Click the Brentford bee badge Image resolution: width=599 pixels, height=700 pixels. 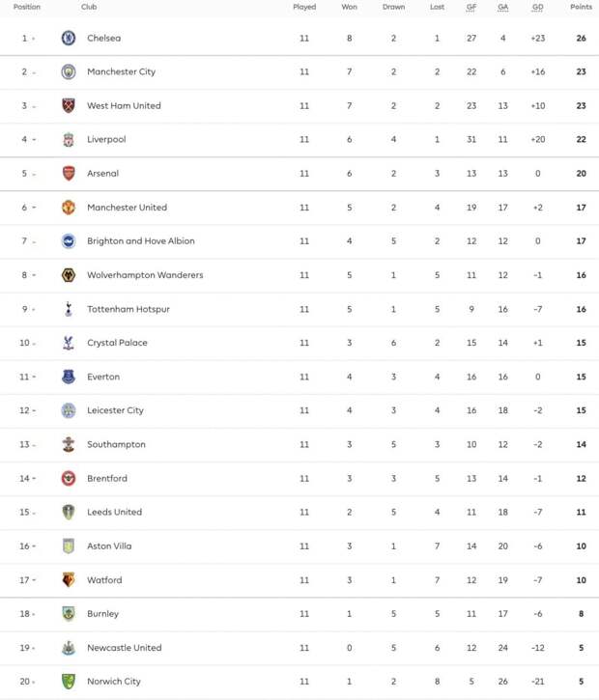[x=69, y=478]
